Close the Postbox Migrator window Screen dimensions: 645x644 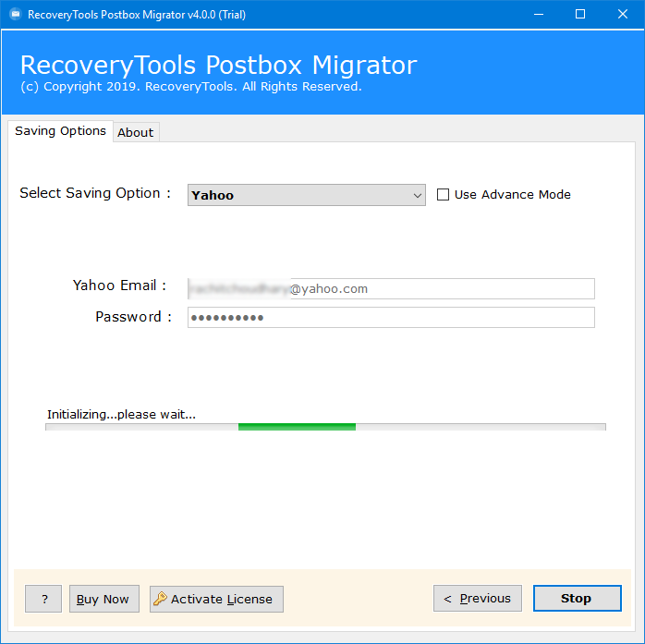point(623,15)
